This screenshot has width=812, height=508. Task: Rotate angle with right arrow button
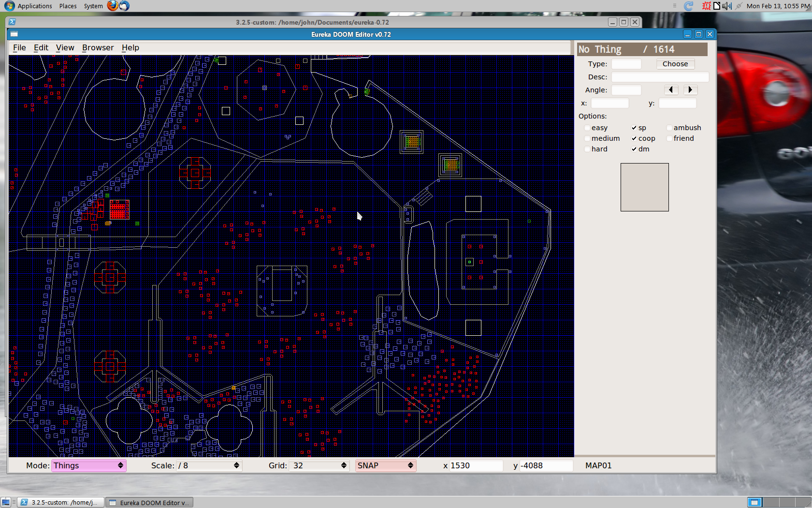coord(690,90)
